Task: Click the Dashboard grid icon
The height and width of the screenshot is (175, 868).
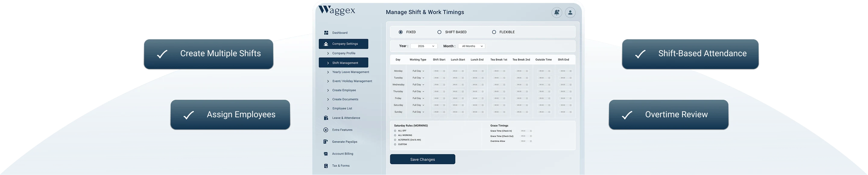Action: (x=326, y=33)
